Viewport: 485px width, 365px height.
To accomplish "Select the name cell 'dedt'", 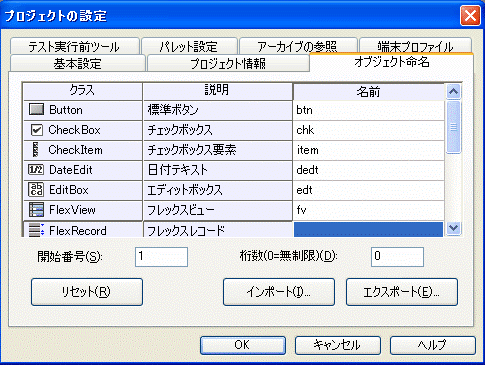I will 369,170.
